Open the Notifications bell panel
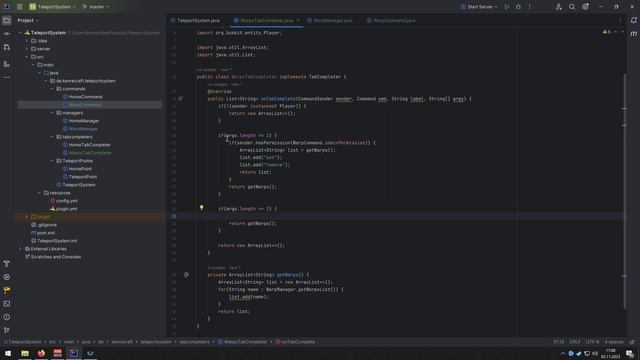Screen dimensions: 640x360 (633, 20)
